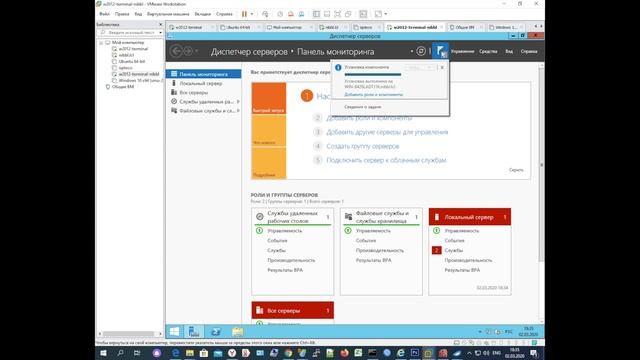Click the stretch guest display icon
Image resolution: width=640 pixels, height=360 pixels.
click(x=378, y=14)
